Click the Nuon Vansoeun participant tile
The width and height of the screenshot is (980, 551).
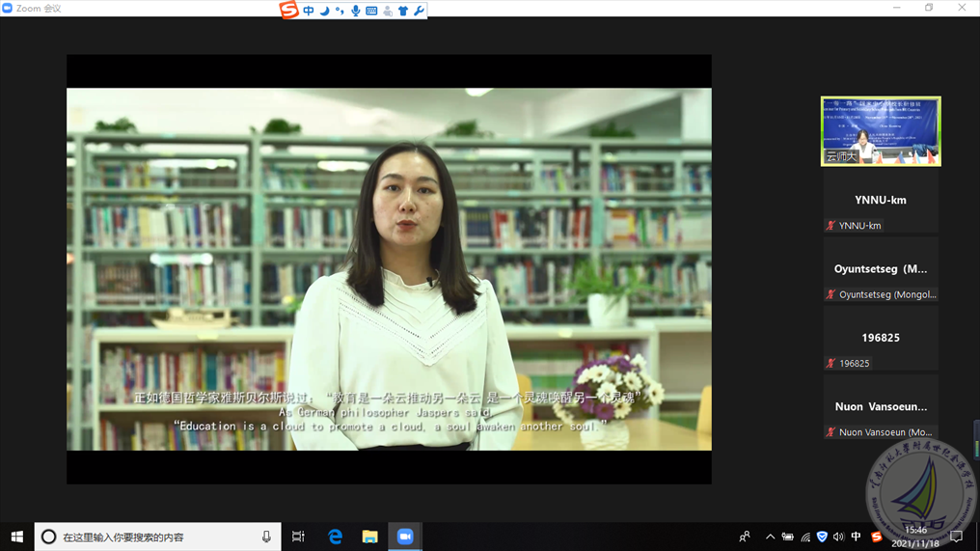880,408
